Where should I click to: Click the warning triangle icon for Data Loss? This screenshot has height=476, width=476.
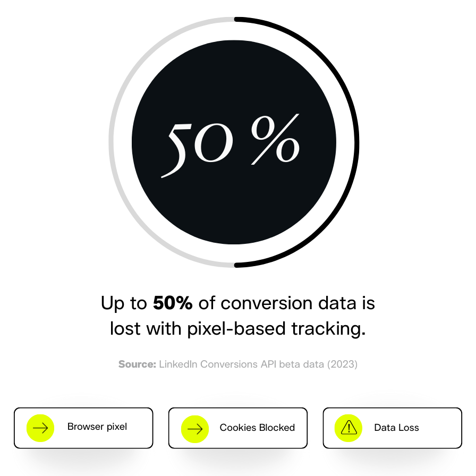(348, 428)
